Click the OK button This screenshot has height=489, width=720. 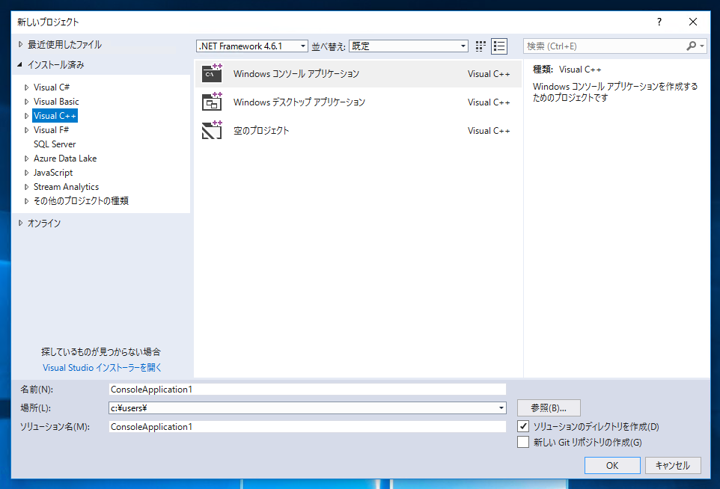(x=612, y=465)
